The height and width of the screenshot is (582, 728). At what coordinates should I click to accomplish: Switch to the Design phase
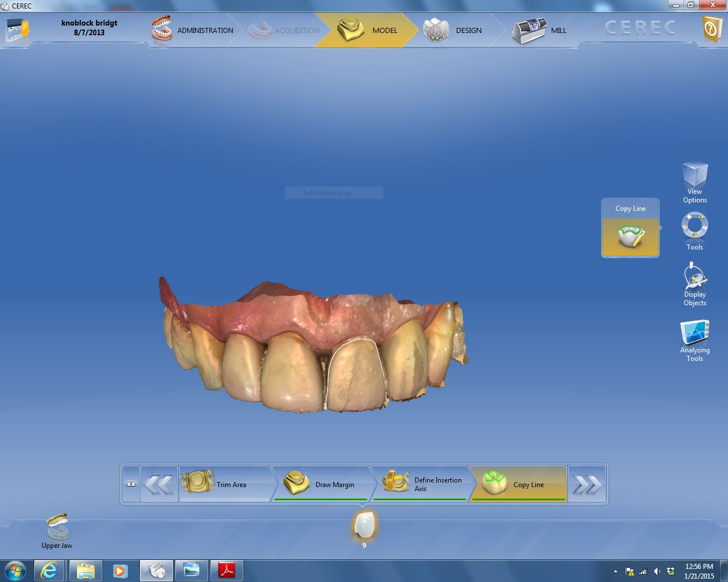click(454, 30)
